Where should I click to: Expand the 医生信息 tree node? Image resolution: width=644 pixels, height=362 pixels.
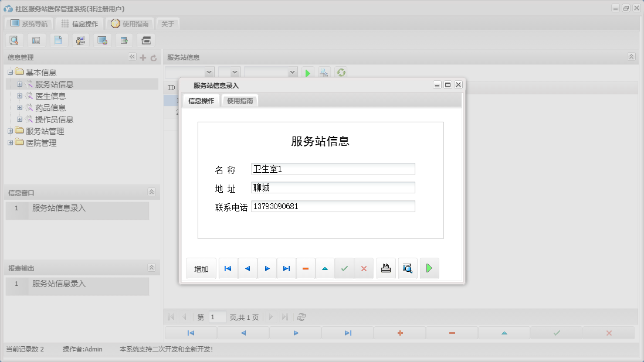20,95
